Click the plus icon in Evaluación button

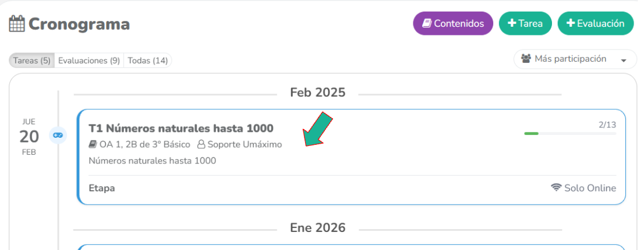click(571, 23)
